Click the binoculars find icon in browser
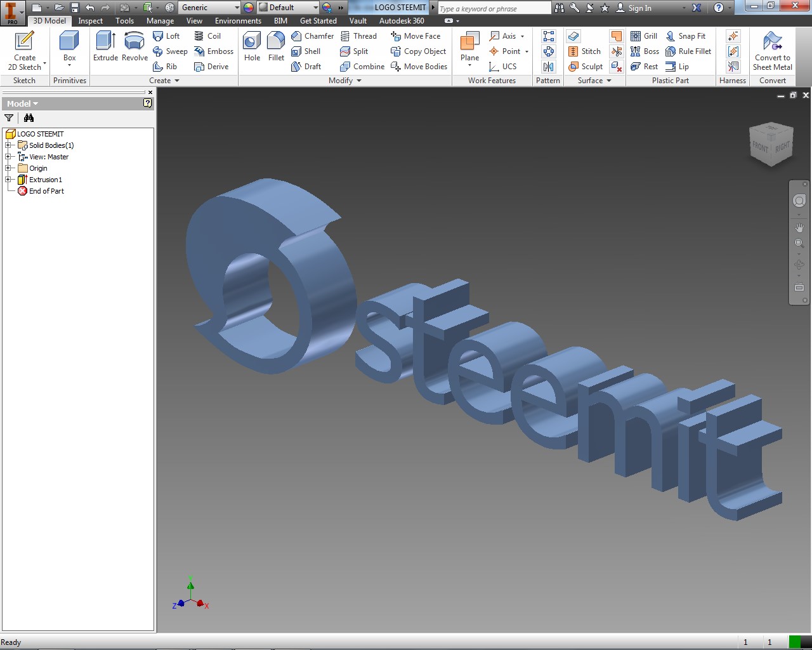Image resolution: width=812 pixels, height=650 pixels. [29, 118]
